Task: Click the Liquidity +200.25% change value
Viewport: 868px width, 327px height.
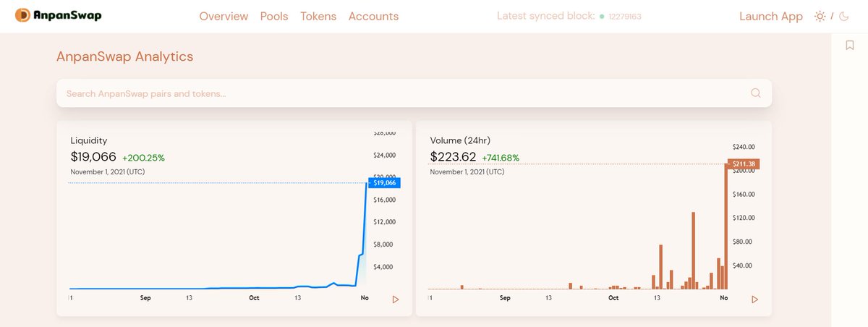Action: [x=143, y=157]
